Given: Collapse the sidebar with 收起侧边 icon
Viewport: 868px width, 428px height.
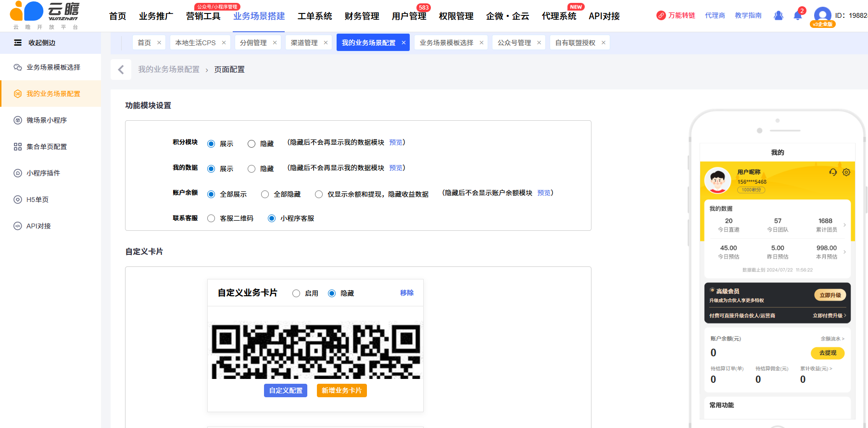Looking at the screenshot, I should tap(18, 43).
